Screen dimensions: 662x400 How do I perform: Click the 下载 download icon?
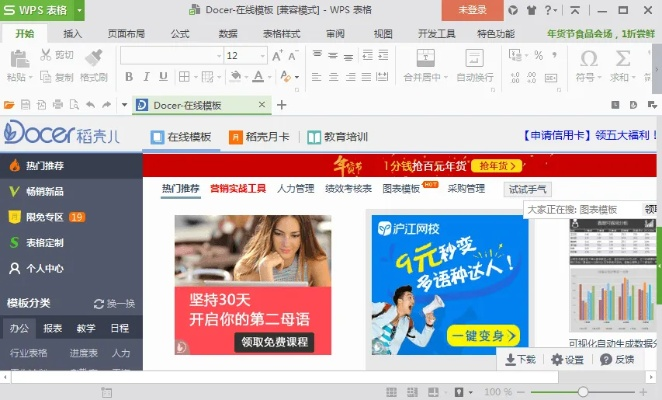[x=519, y=360]
